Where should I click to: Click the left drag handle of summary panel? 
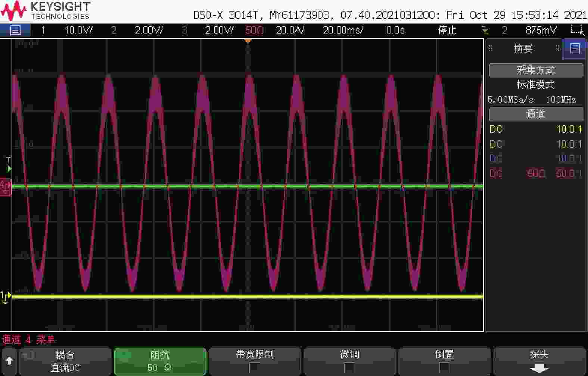click(491, 48)
